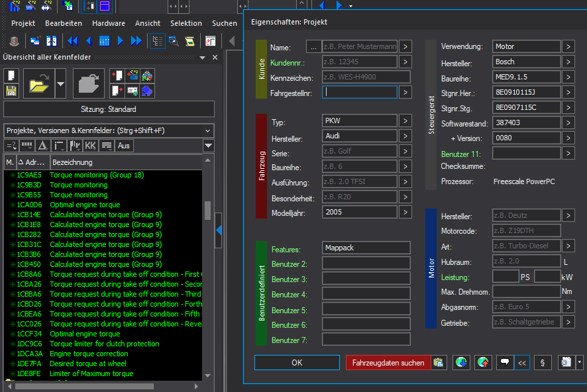Toggle the '<<' collapse details button
The height and width of the screenshot is (392, 587).
click(x=522, y=362)
